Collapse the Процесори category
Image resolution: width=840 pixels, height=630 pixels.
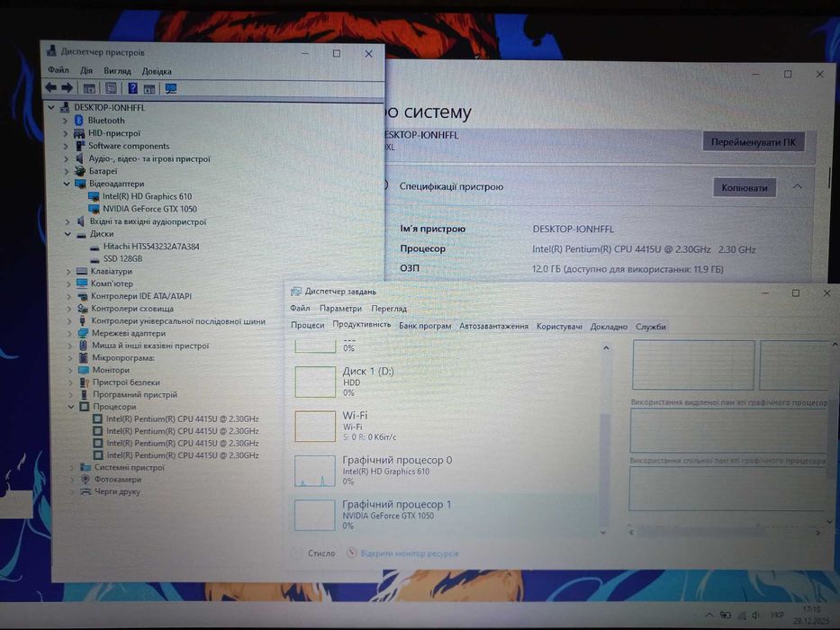click(x=71, y=407)
